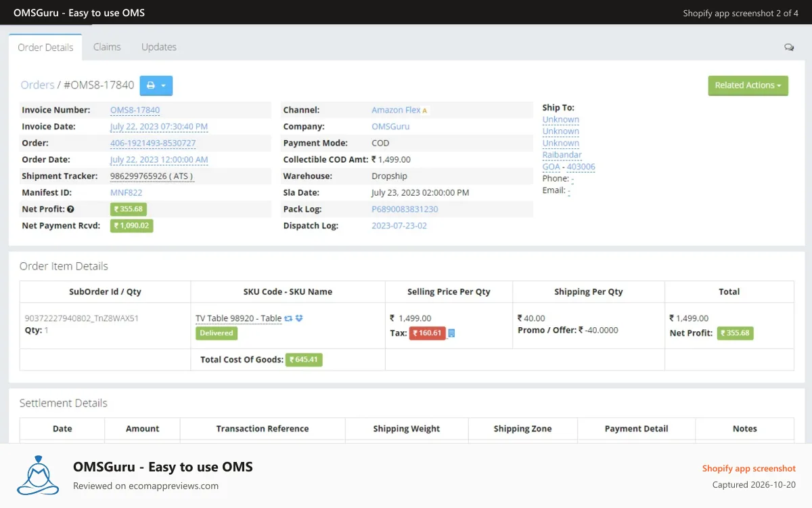Click the GOA state link

(x=551, y=167)
